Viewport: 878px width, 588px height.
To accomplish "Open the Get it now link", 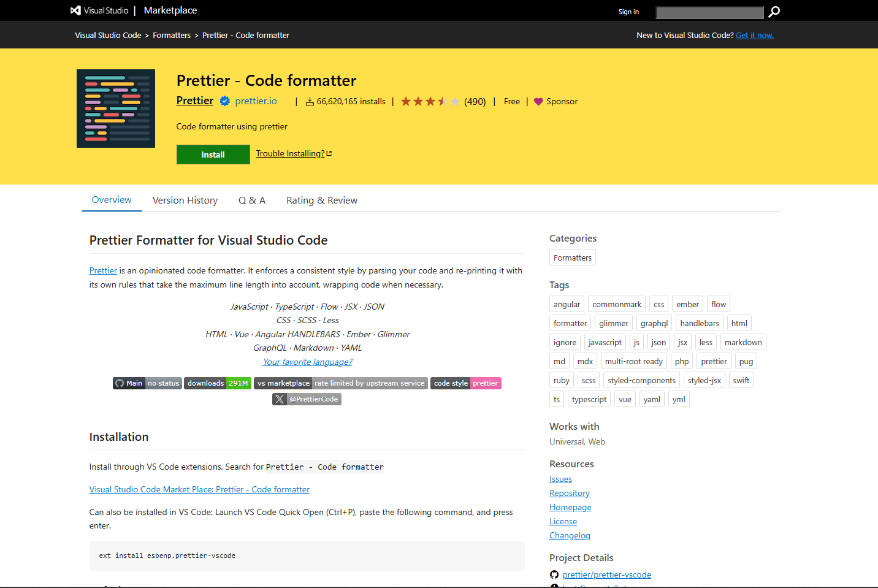I will pos(754,35).
